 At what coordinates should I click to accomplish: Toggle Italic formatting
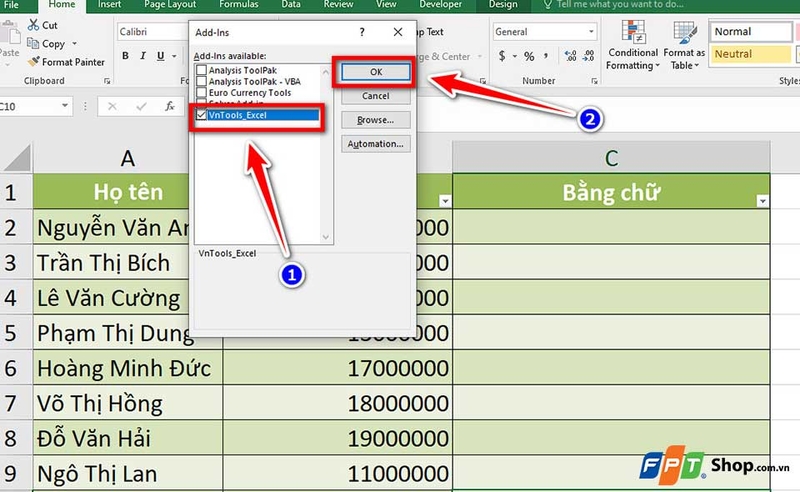pos(143,56)
